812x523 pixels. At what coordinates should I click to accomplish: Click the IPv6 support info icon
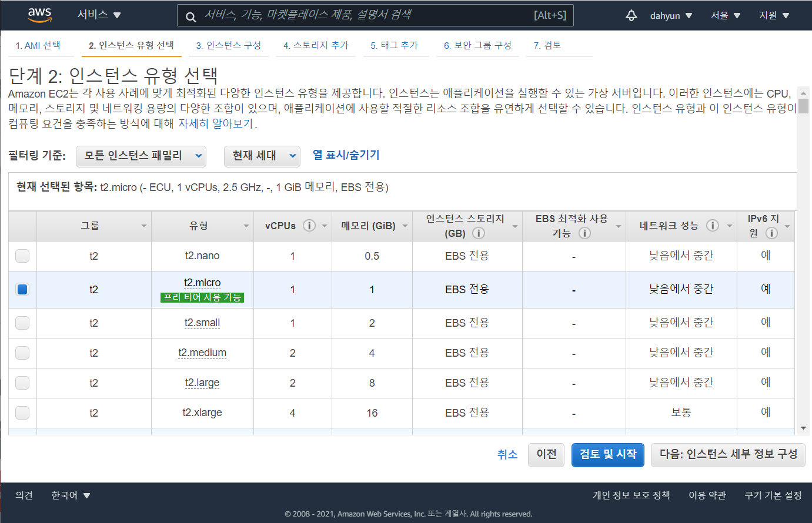(x=772, y=233)
